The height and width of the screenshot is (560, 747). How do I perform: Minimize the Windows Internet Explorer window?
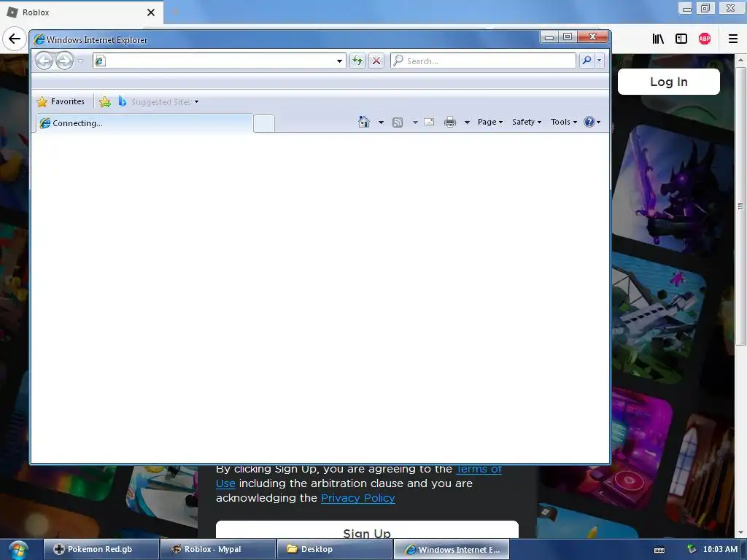pos(549,36)
